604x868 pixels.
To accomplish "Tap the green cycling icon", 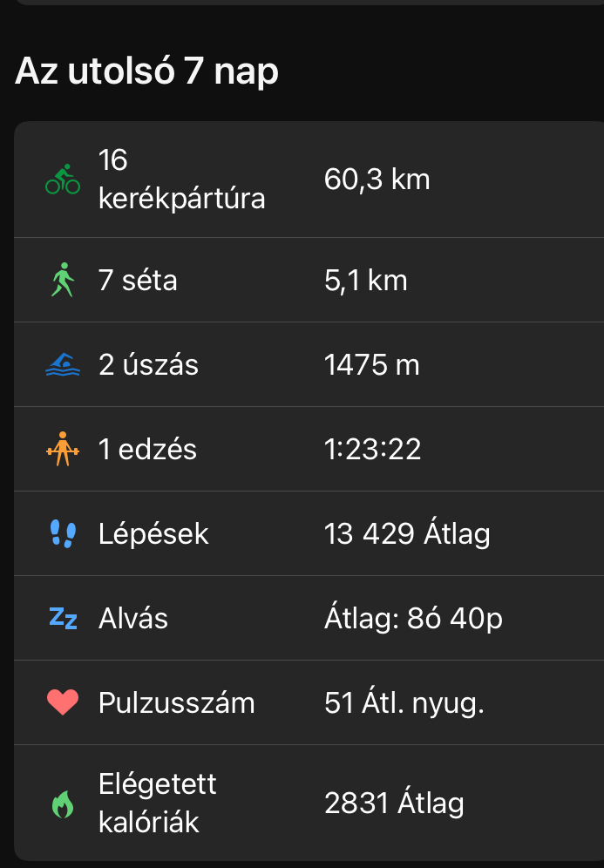I will pos(63,180).
